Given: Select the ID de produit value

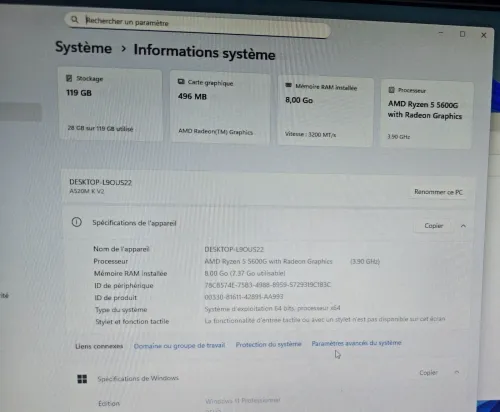Looking at the screenshot, I should [244, 297].
